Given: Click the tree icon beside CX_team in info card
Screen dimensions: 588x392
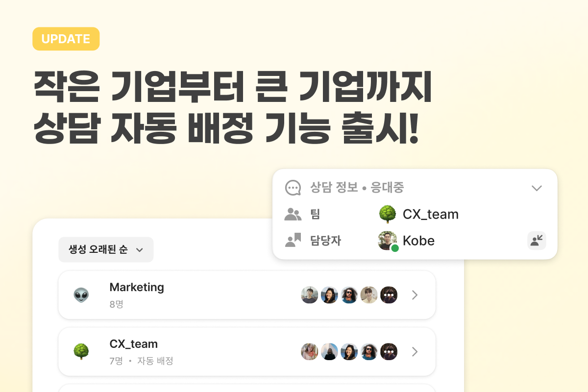Looking at the screenshot, I should [x=387, y=214].
